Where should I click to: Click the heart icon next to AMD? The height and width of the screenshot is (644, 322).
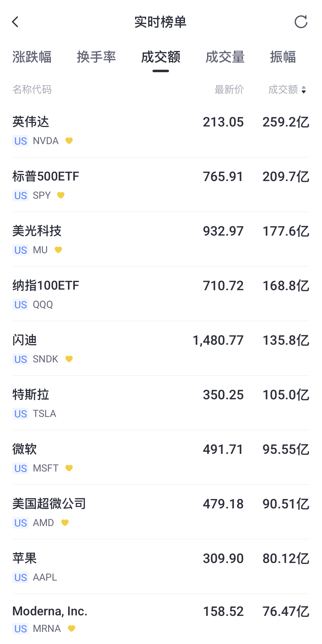tap(65, 523)
